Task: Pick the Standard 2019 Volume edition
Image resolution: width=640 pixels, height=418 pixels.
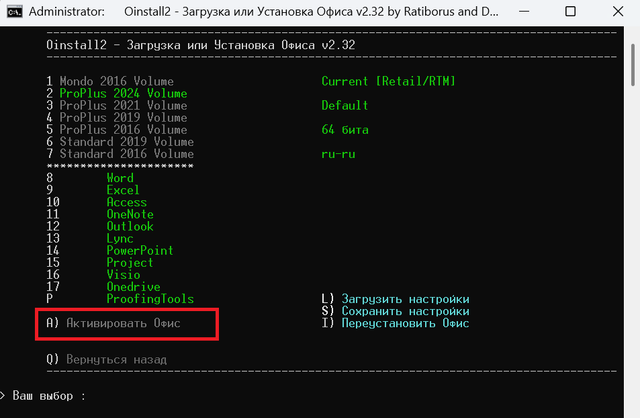Action: pyautogui.click(x=120, y=142)
